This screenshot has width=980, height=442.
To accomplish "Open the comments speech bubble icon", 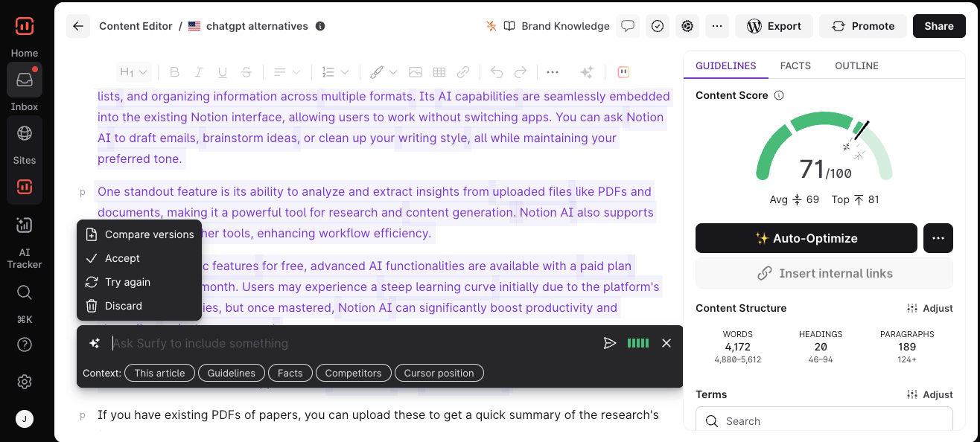I will [x=628, y=26].
